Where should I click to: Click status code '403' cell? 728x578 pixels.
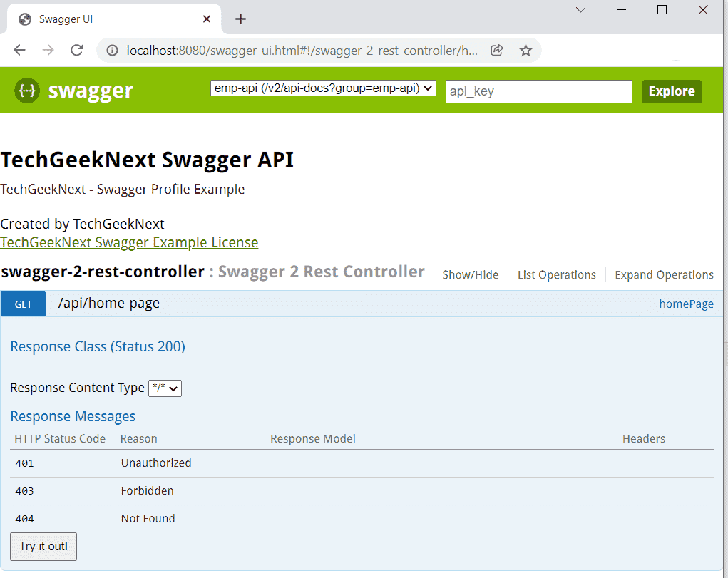point(25,491)
